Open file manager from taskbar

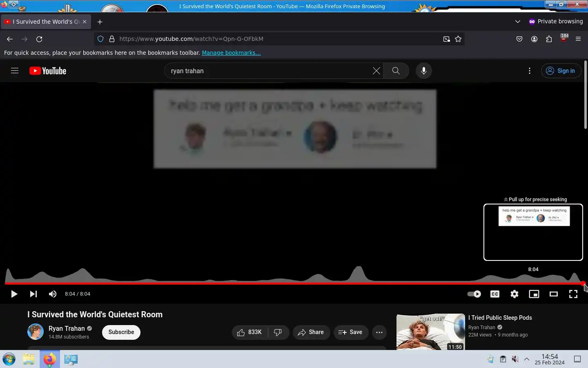tap(29, 359)
